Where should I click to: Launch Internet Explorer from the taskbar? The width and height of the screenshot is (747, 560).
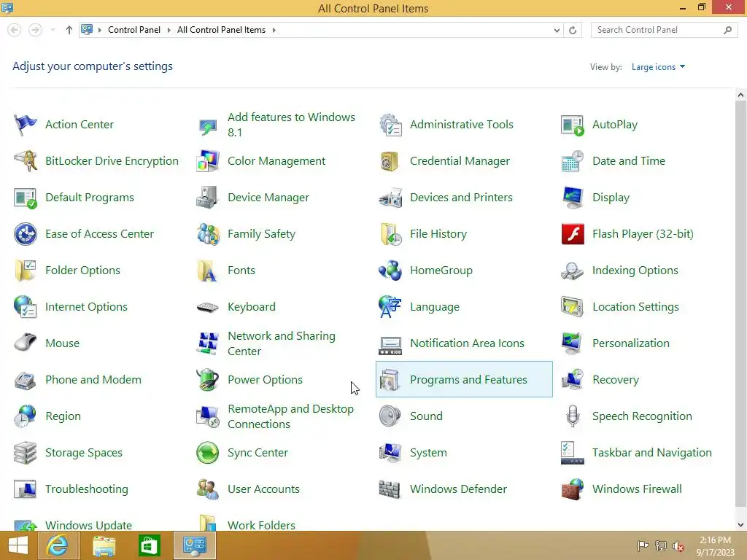point(57,545)
